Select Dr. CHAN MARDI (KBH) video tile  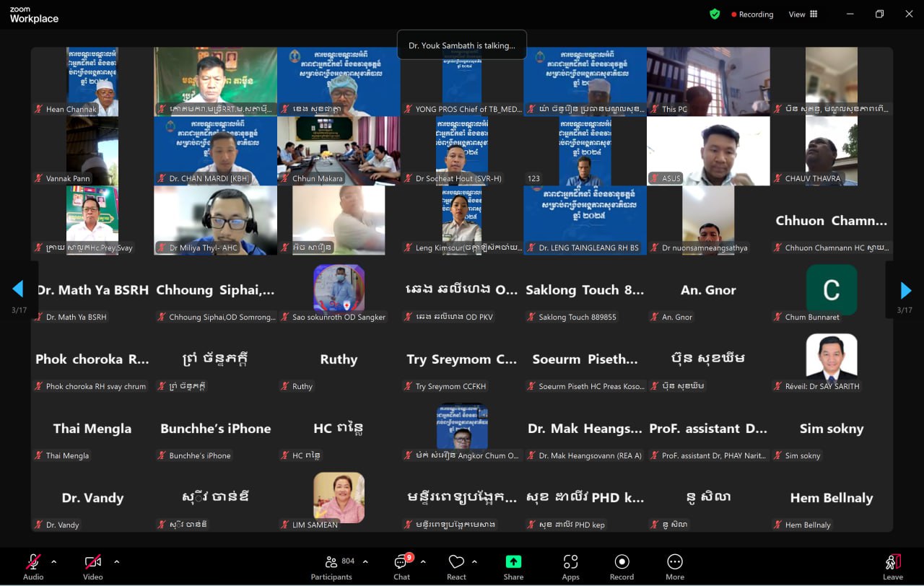pyautogui.click(x=216, y=151)
